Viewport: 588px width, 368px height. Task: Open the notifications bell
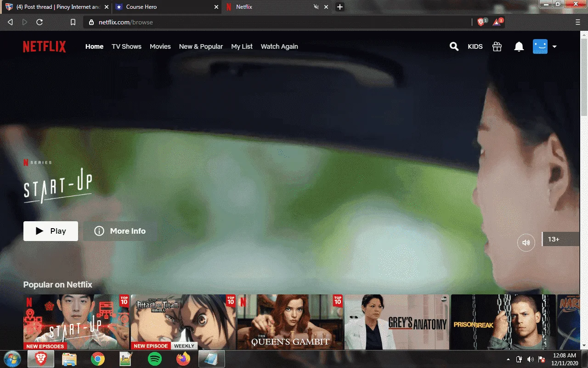pos(519,46)
